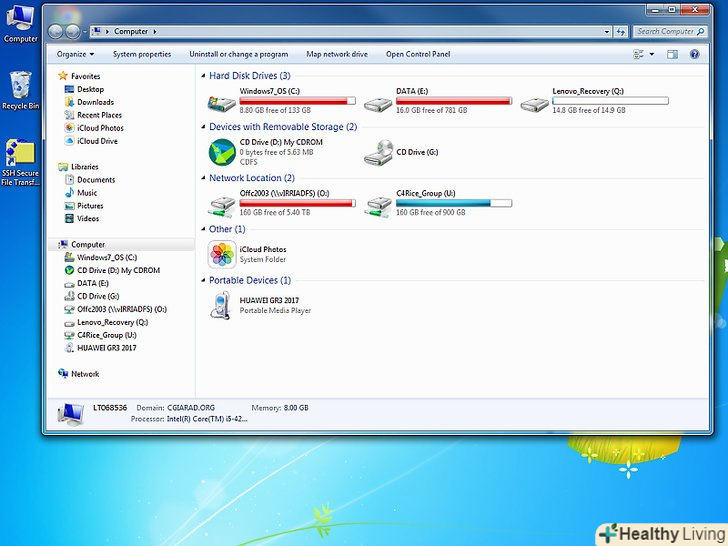Select Recent Places in navigation pane

coord(99,115)
